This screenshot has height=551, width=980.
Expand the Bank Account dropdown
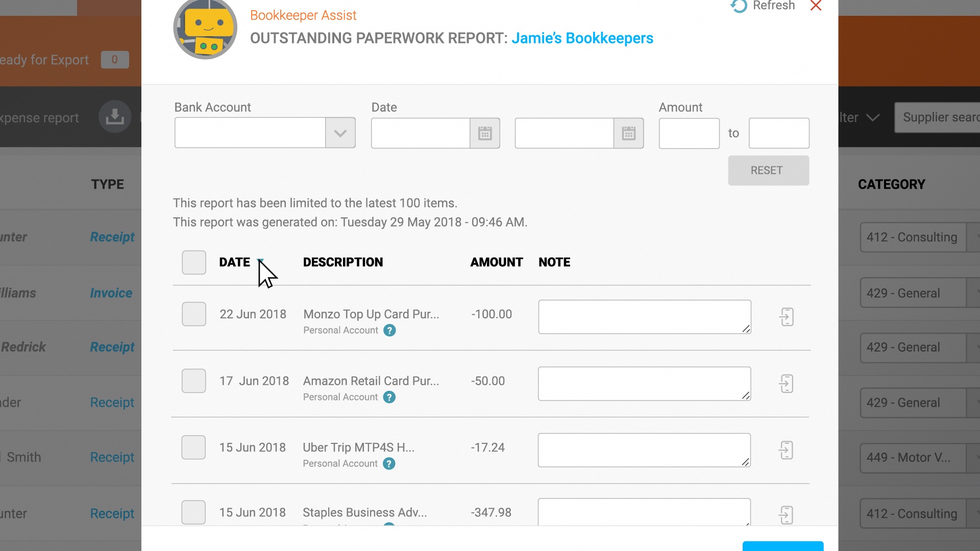point(340,133)
